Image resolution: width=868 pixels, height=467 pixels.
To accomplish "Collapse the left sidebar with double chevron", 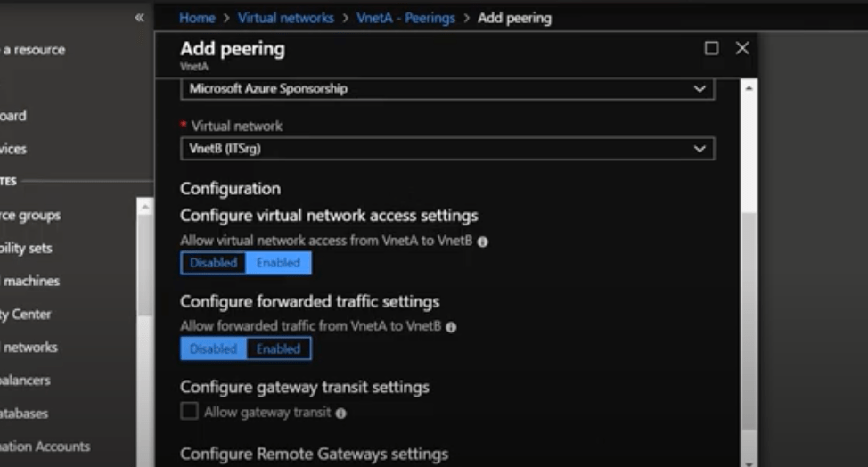I will pyautogui.click(x=139, y=18).
